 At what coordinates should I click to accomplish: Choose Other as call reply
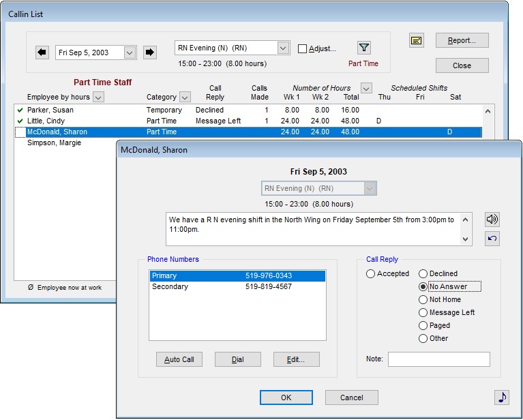tap(423, 339)
